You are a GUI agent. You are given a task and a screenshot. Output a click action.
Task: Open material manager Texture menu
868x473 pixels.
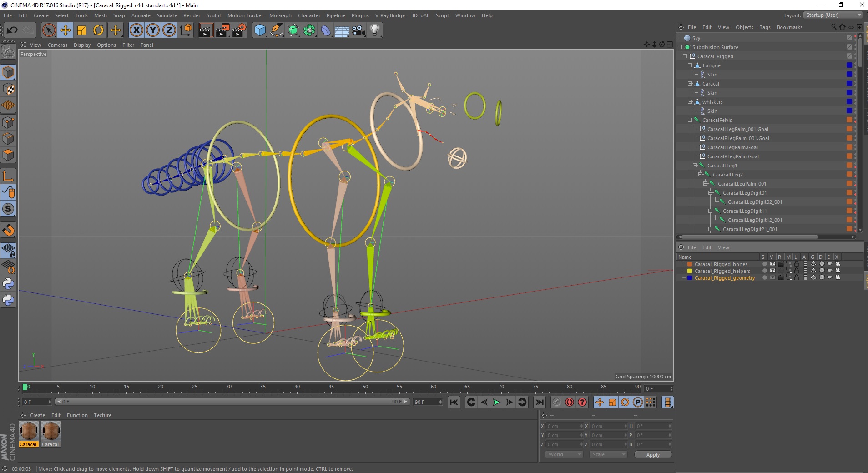(102, 415)
